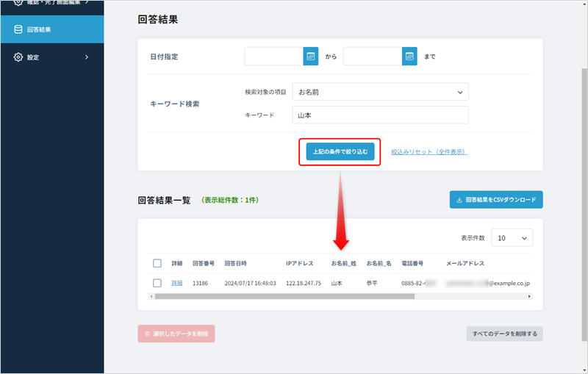Click the 13186 response number cell
588x374 pixels.
tap(200, 284)
